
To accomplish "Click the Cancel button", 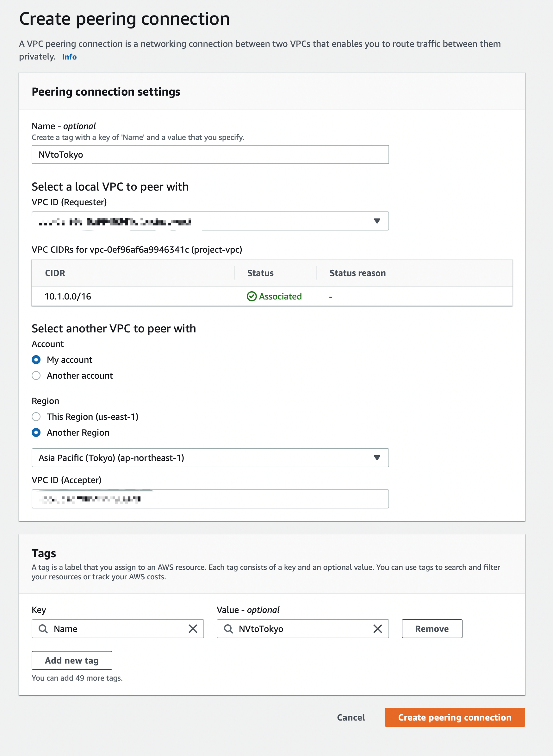I will point(351,717).
